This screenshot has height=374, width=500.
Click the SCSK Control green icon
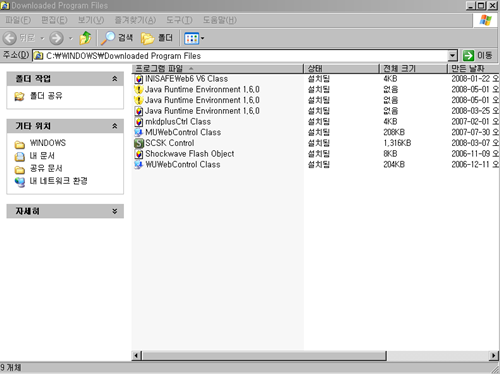[139, 143]
